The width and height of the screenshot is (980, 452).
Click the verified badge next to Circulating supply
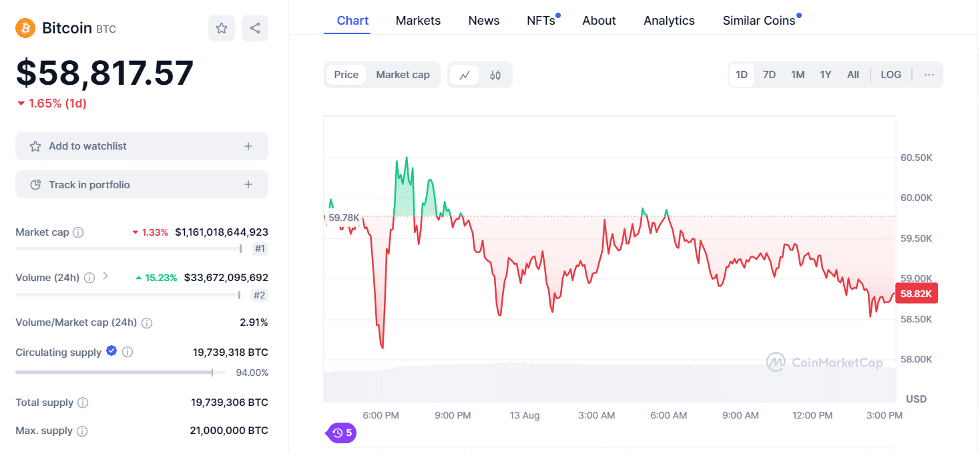click(x=111, y=351)
